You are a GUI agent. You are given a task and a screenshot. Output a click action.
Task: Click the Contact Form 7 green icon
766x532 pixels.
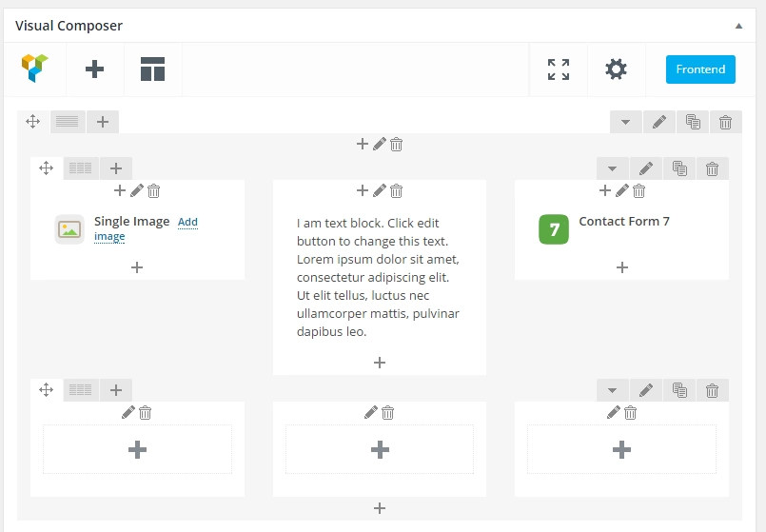pos(554,229)
